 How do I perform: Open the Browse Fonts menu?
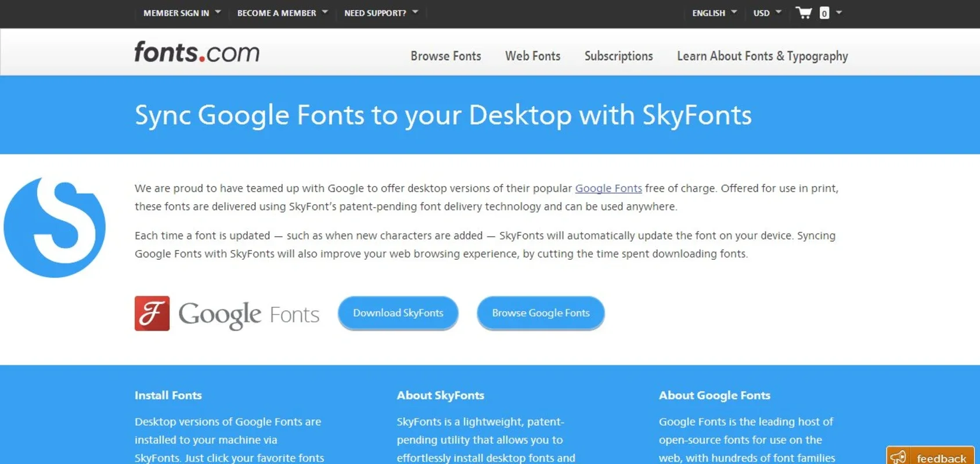pos(446,56)
